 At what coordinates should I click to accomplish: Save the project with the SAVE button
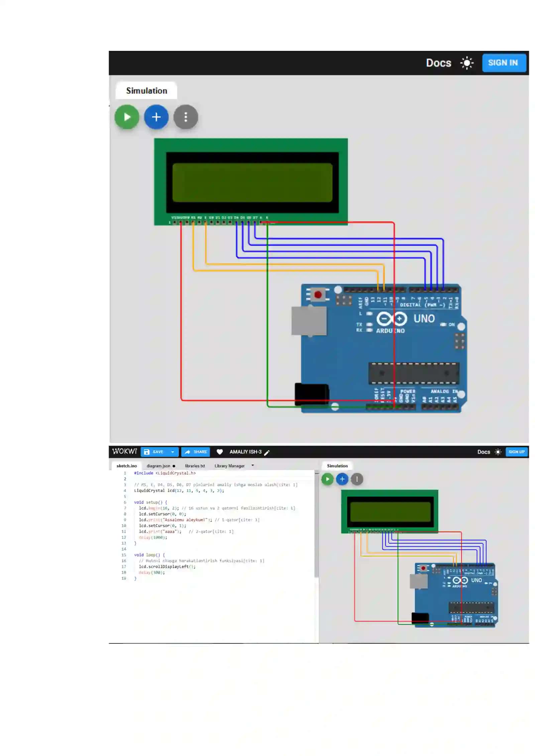coord(154,452)
